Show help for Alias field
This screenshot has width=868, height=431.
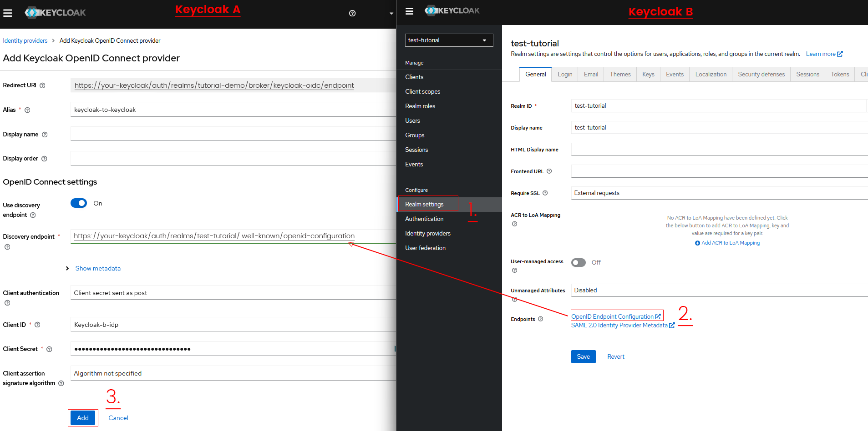[x=27, y=110]
